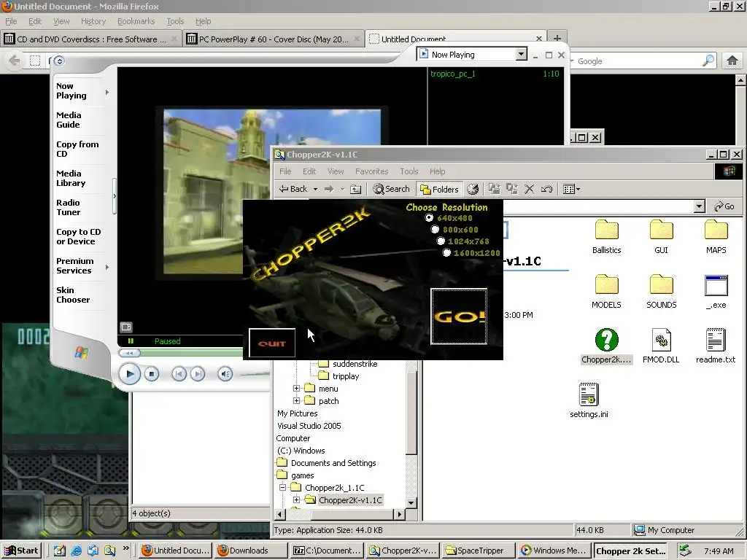
Task: Choose the 800x600 resolution option
Action: coord(435,230)
